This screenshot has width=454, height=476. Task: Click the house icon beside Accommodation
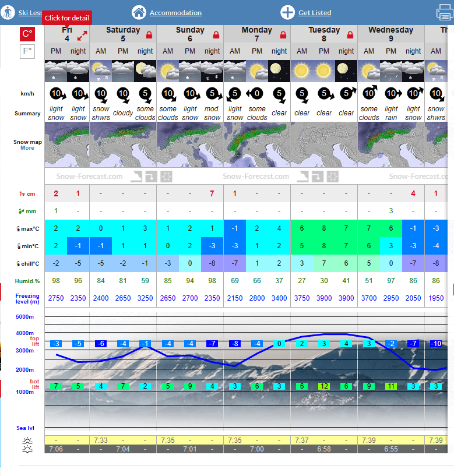[139, 12]
